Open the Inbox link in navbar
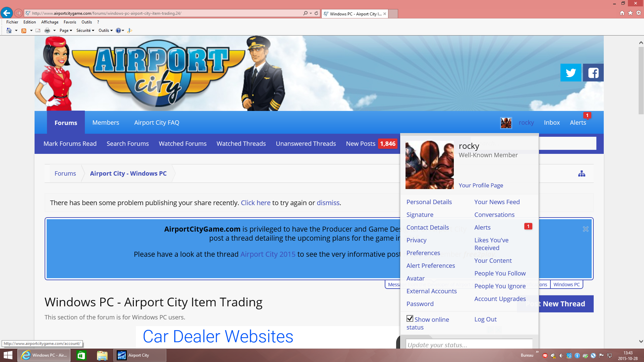The height and width of the screenshot is (362, 644). [552, 123]
